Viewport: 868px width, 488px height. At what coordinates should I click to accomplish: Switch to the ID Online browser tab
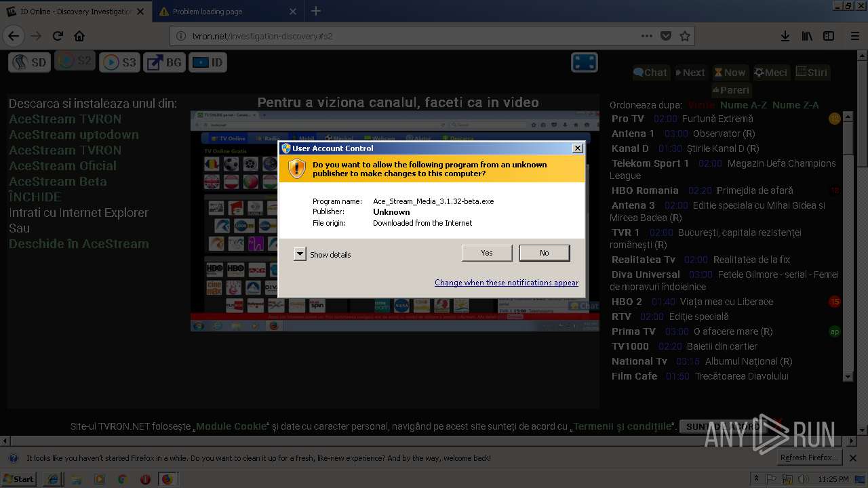point(76,12)
